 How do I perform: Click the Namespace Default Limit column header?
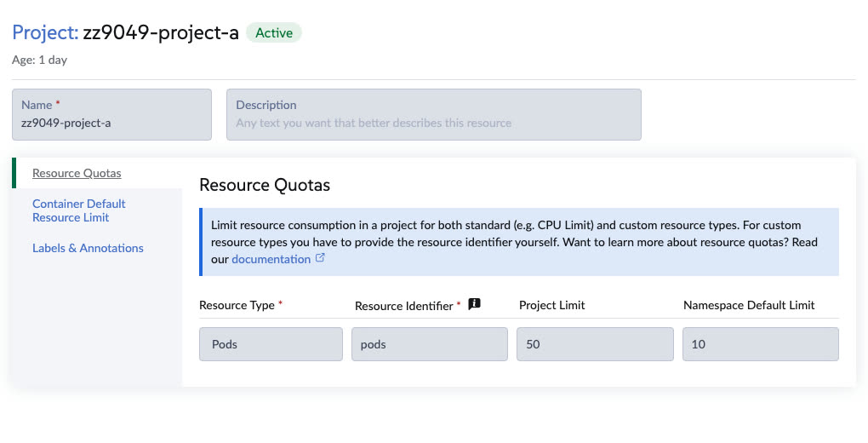[x=749, y=305]
